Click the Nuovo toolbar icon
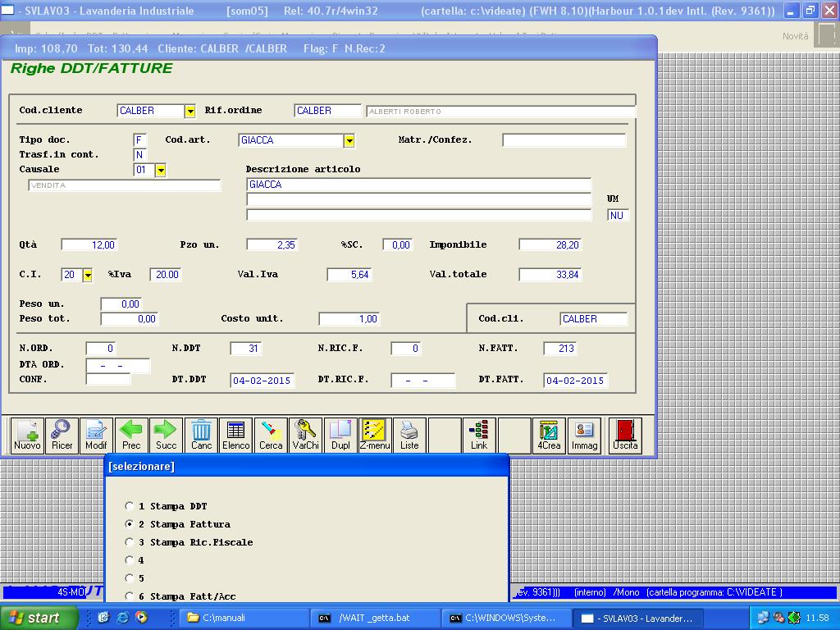This screenshot has width=840, height=630. (x=27, y=436)
